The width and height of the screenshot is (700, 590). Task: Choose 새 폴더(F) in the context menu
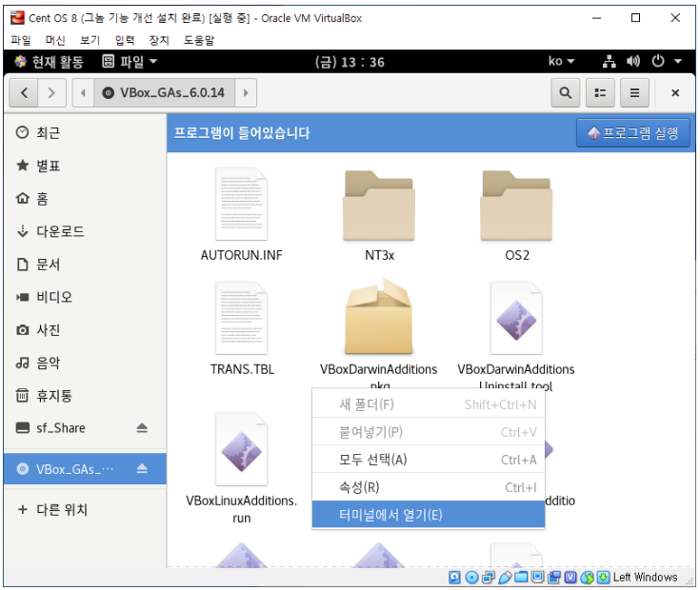pyautogui.click(x=429, y=404)
